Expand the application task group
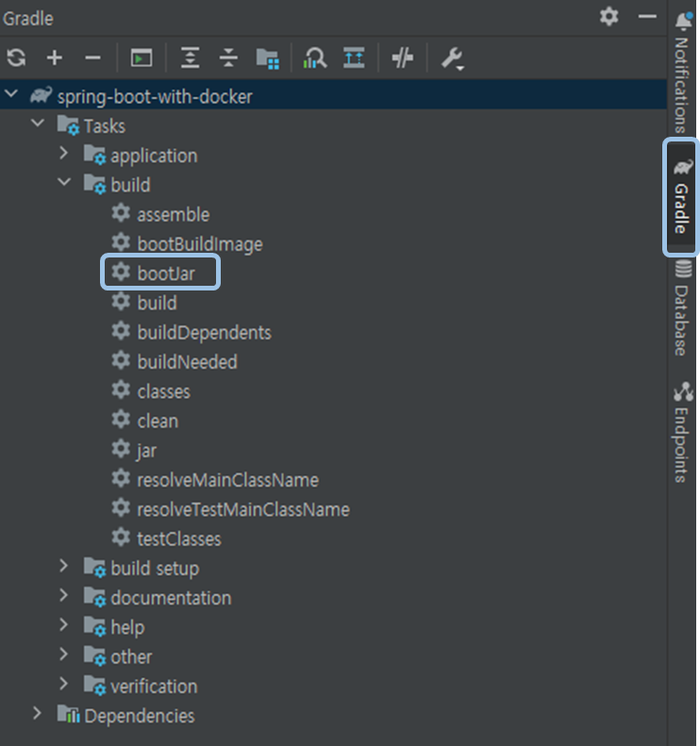700x746 pixels. pos(64,153)
